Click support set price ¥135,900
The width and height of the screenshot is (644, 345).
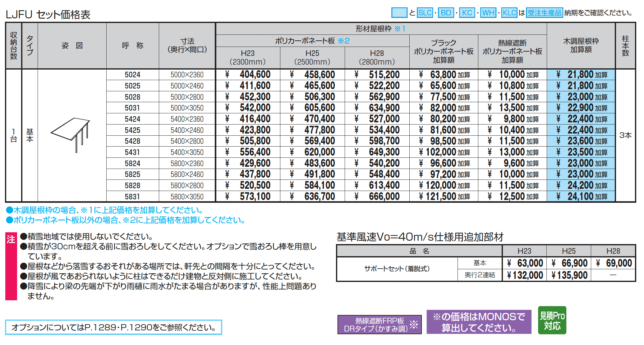pos(569,275)
